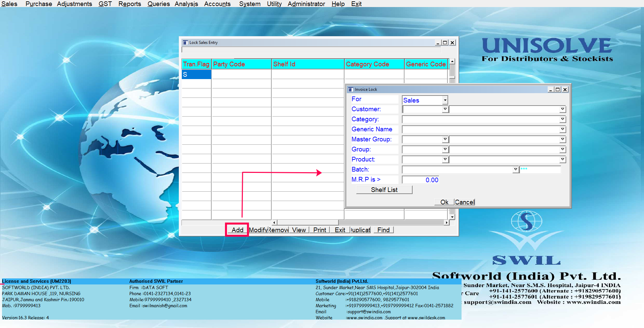This screenshot has width=644, height=328.
Task: Minimize the Invoice Lock window
Action: [550, 89]
